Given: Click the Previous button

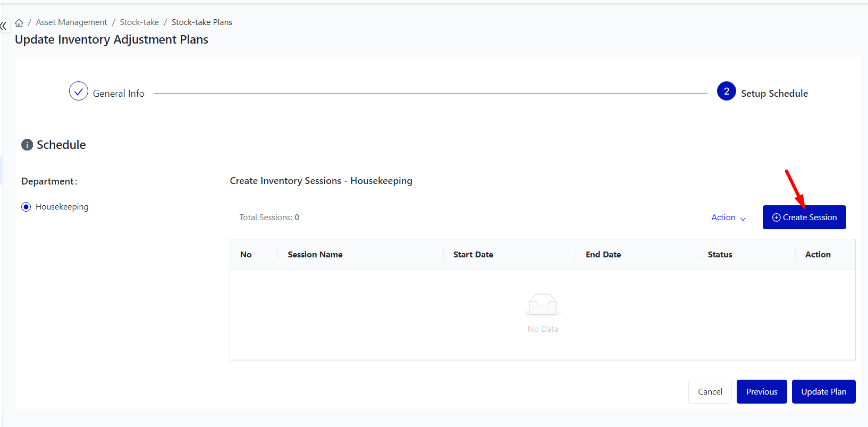Looking at the screenshot, I should pos(761,392).
